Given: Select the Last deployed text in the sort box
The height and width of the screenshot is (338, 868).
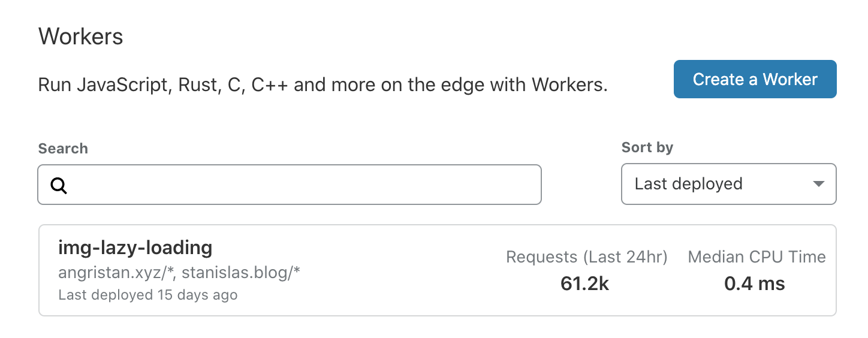Looking at the screenshot, I should (688, 183).
